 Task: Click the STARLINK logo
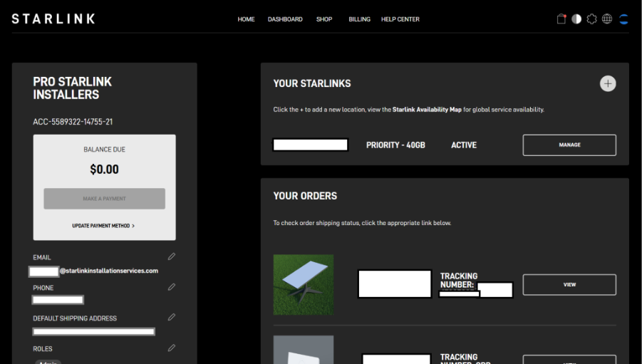tap(53, 19)
